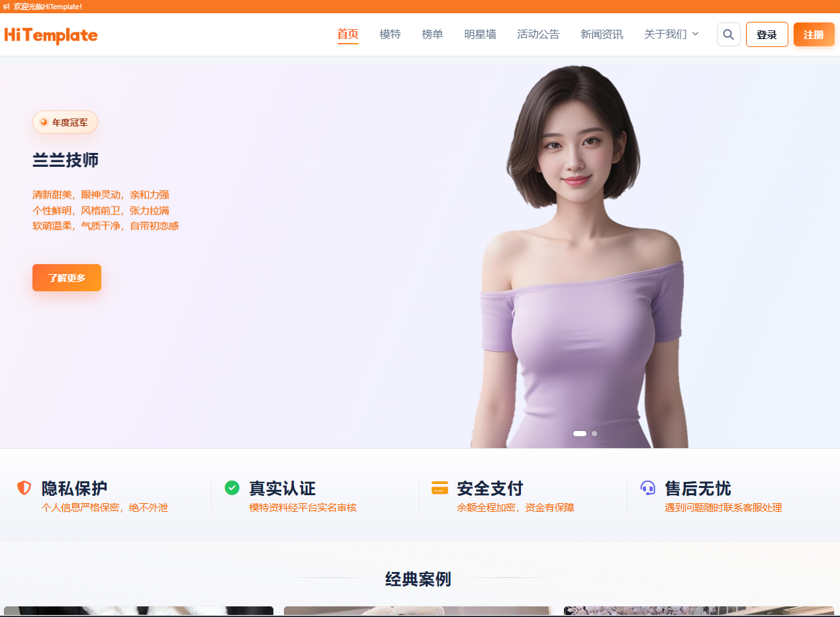
Task: Click the 真实认证 green checkmark icon
Action: pyautogui.click(x=232, y=487)
